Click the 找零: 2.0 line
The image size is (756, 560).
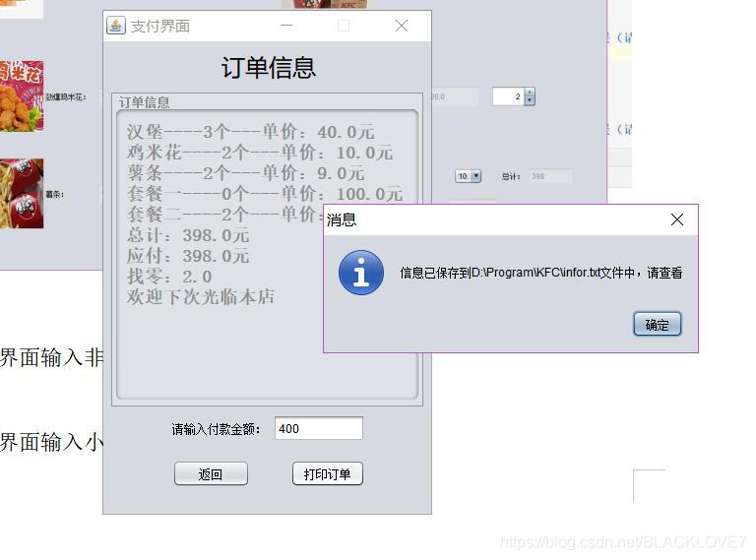tap(169, 277)
